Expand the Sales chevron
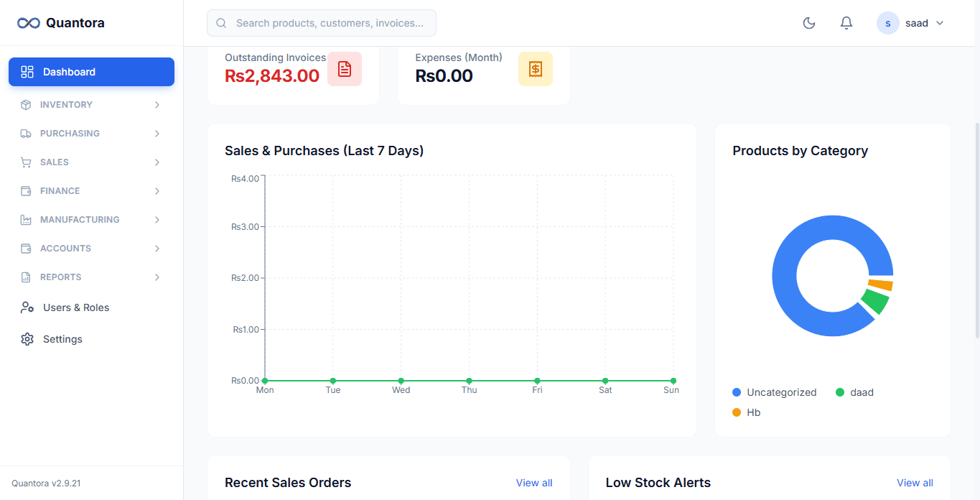Screen dimensions: 980x500 (x=157, y=162)
